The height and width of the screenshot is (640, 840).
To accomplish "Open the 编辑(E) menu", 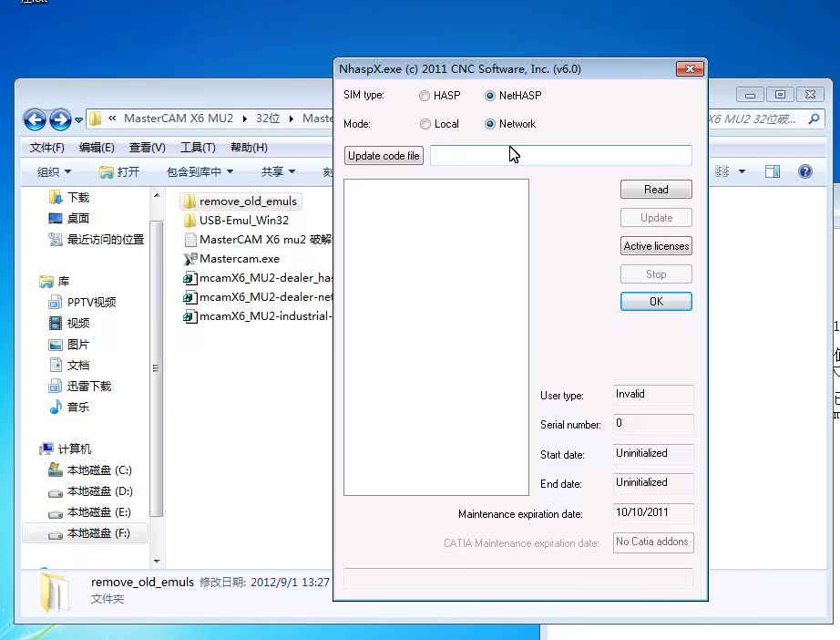I will coord(97,148).
